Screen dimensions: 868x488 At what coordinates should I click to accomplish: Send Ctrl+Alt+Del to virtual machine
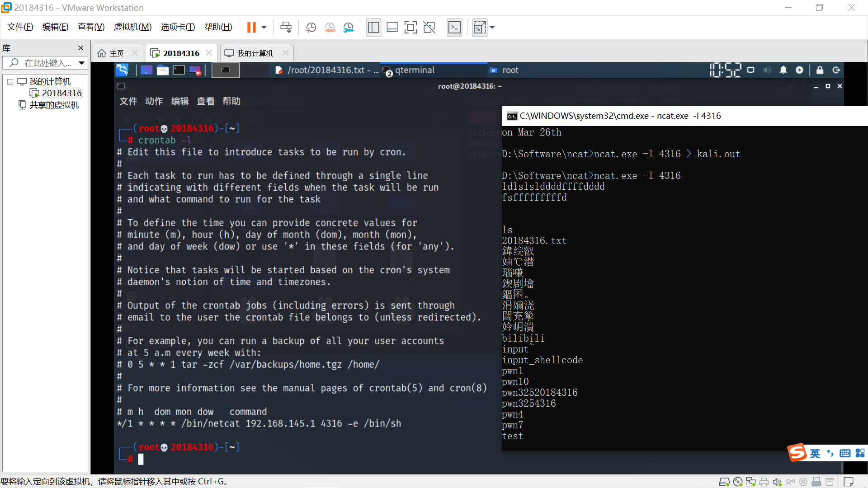click(286, 28)
